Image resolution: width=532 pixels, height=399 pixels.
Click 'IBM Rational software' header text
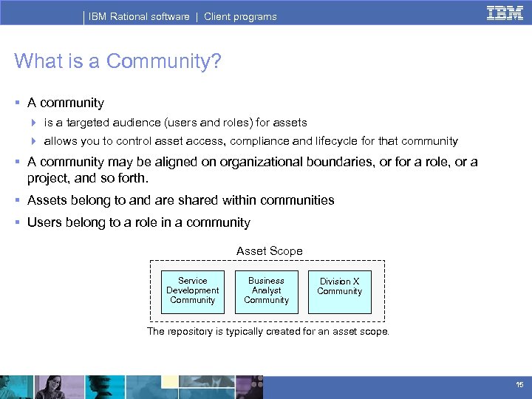139,16
